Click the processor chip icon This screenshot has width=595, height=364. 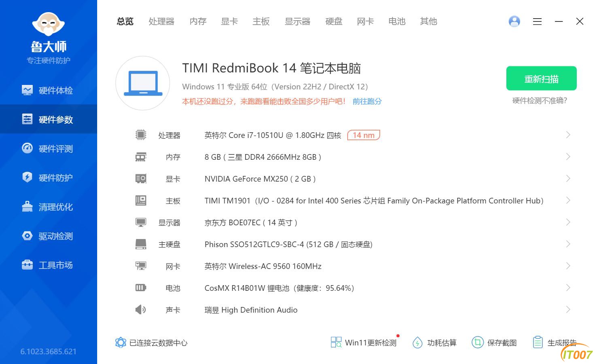(x=140, y=135)
